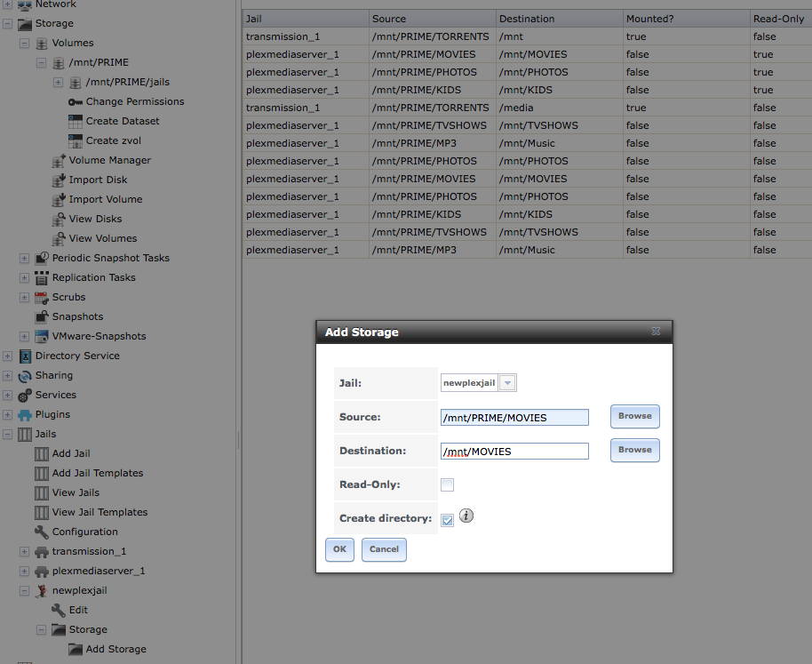Screen dimensions: 812x664
Task: Click the Directory Service icon
Action: pos(25,356)
